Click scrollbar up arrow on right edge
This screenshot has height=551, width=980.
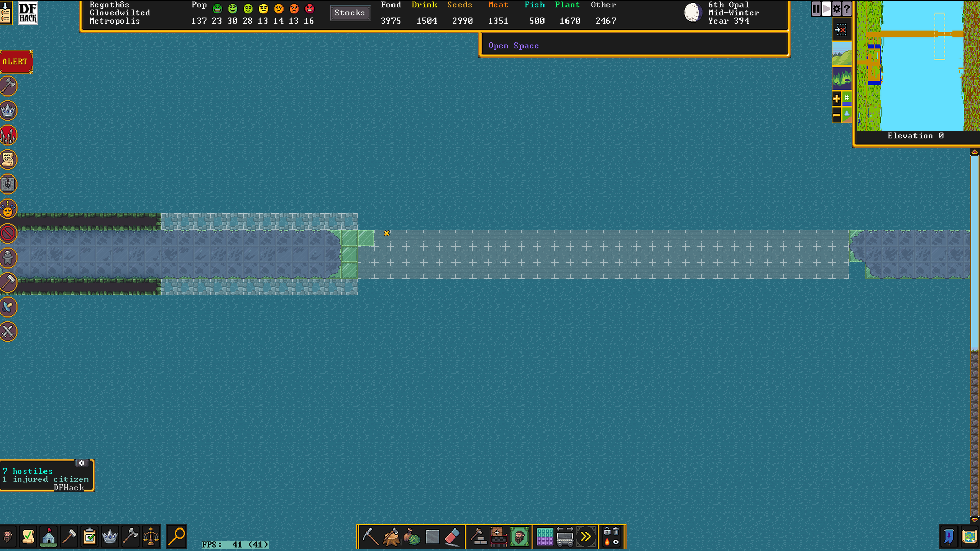point(974,152)
